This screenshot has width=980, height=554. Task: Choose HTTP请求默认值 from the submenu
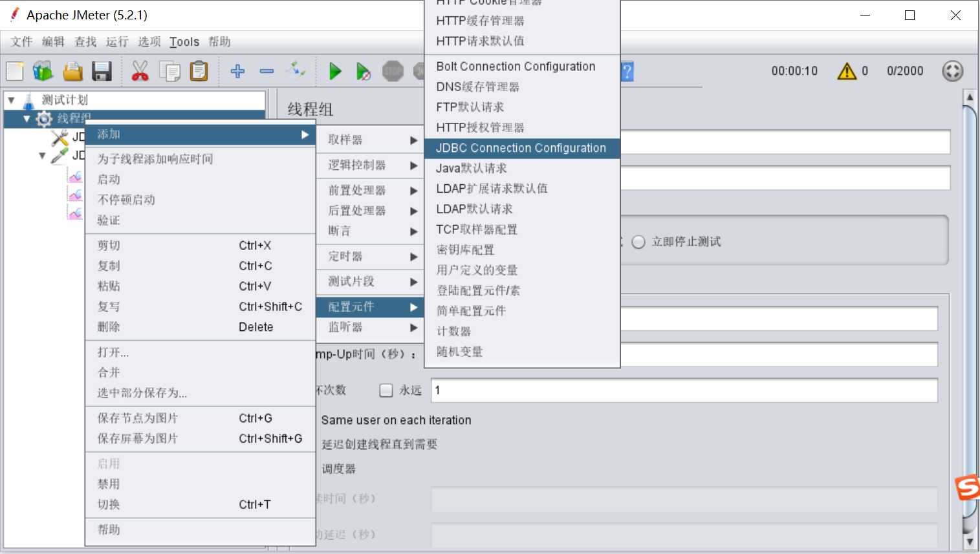[x=522, y=41]
